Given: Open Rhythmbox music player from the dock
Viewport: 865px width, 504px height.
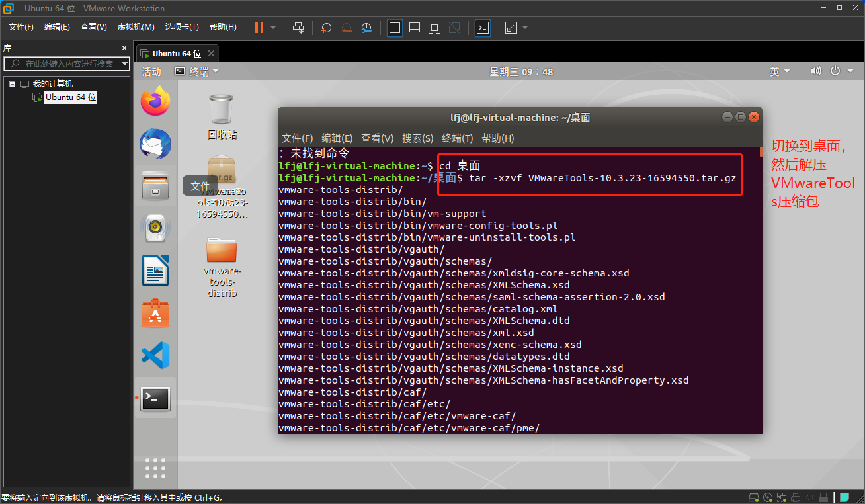Looking at the screenshot, I should point(155,228).
